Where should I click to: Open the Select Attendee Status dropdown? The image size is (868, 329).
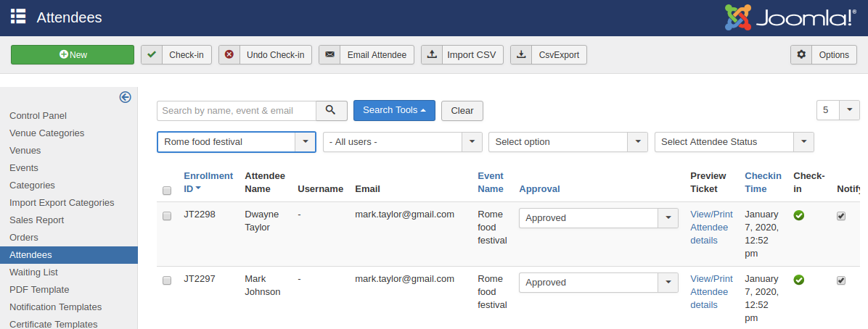803,142
